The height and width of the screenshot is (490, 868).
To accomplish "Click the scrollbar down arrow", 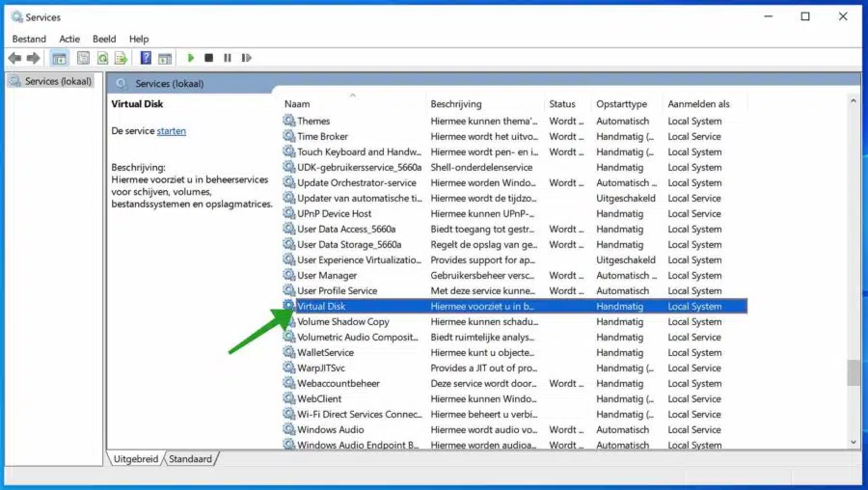I will (854, 442).
